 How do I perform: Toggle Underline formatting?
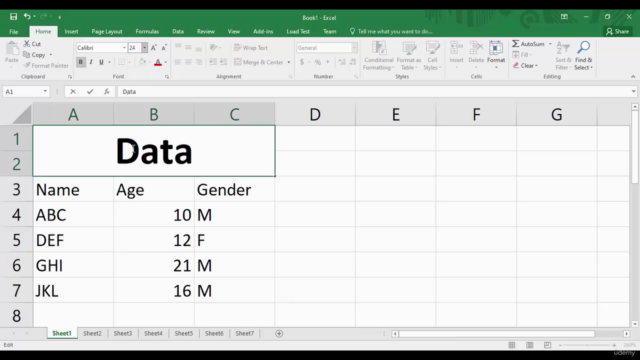pos(101,62)
